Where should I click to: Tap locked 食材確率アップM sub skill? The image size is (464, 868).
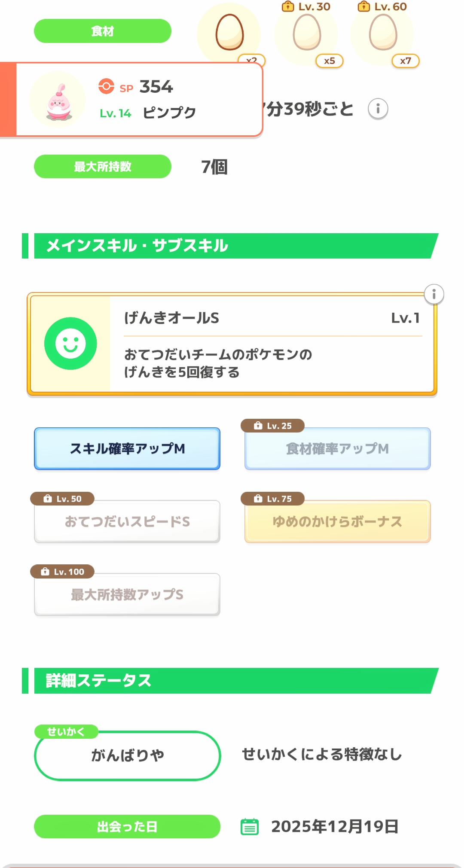pos(337,448)
